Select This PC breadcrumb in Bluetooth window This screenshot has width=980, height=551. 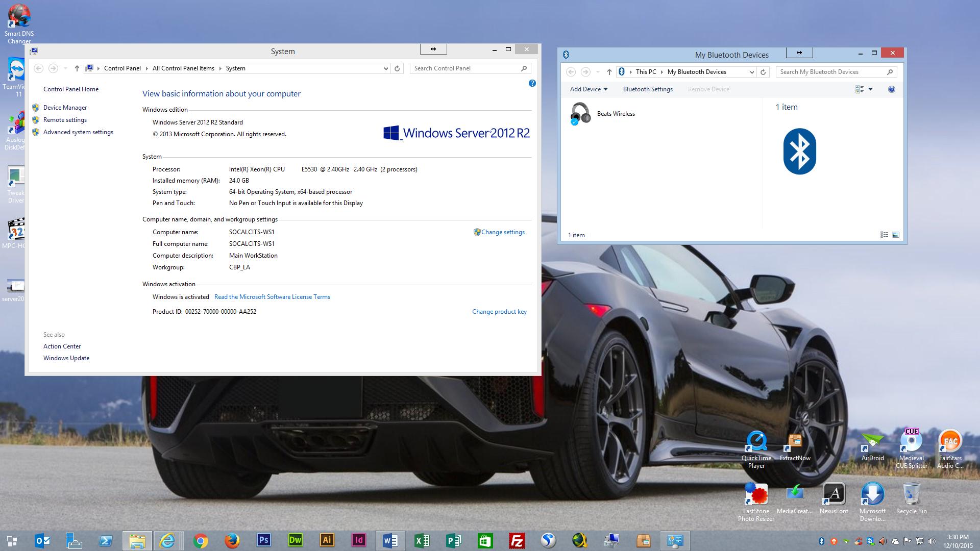[x=646, y=72]
